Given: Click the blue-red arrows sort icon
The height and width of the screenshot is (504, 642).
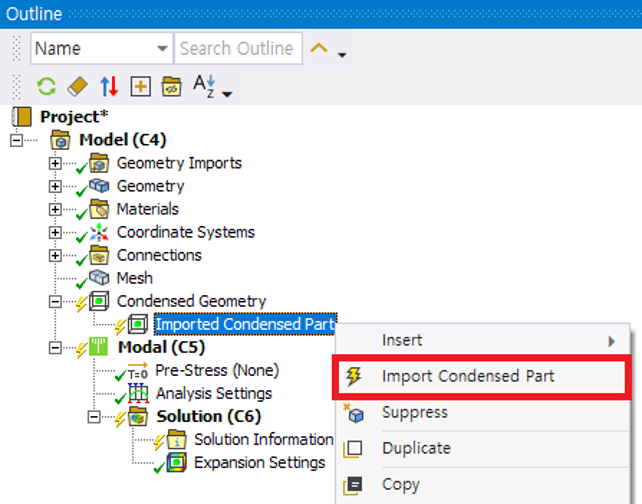Looking at the screenshot, I should pyautogui.click(x=108, y=86).
